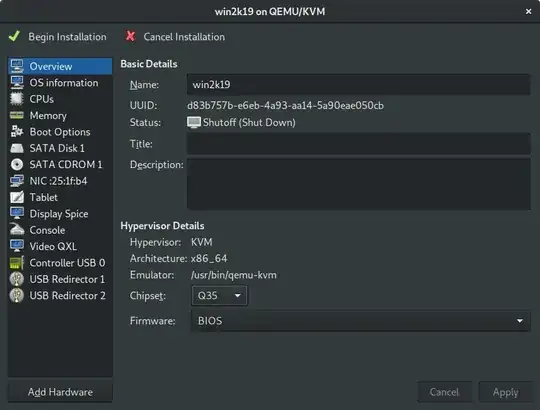Select the USB Redirector 1 icon
Image resolution: width=540 pixels, height=410 pixels.
pos(17,279)
